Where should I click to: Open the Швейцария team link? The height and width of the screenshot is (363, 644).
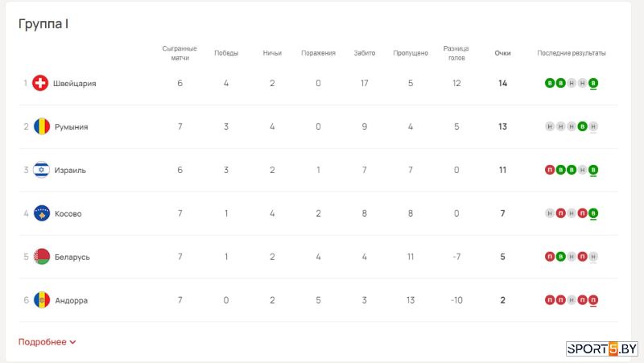pyautogui.click(x=74, y=84)
